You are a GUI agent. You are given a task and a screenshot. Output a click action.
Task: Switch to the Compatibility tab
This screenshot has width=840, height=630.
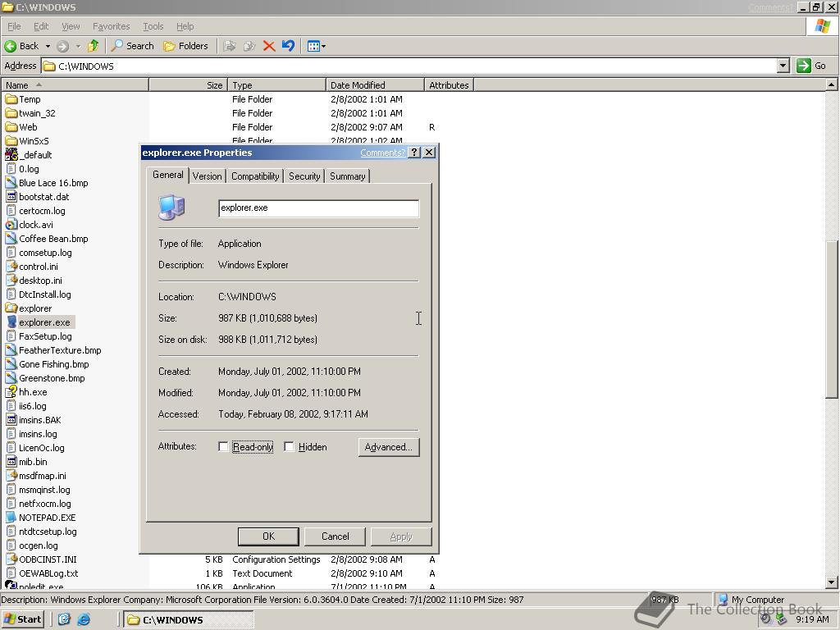click(255, 176)
